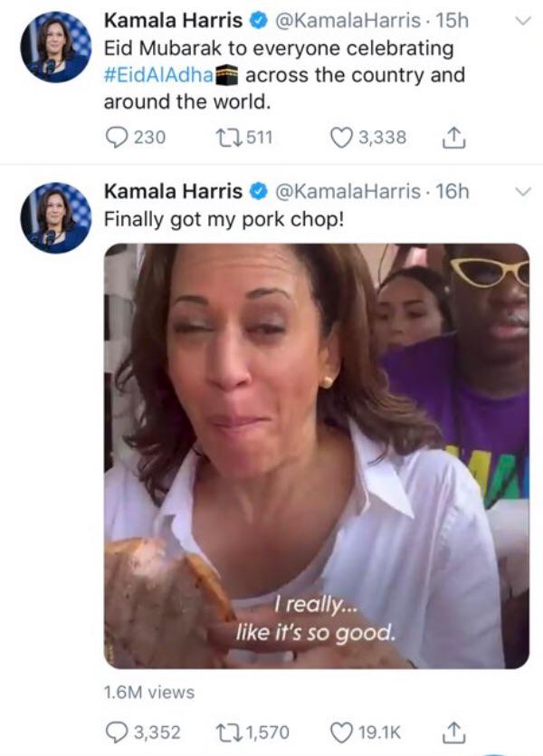Expand the options chevron on the 15h tweet
Screen dimensions: 543x756
pos(522,20)
